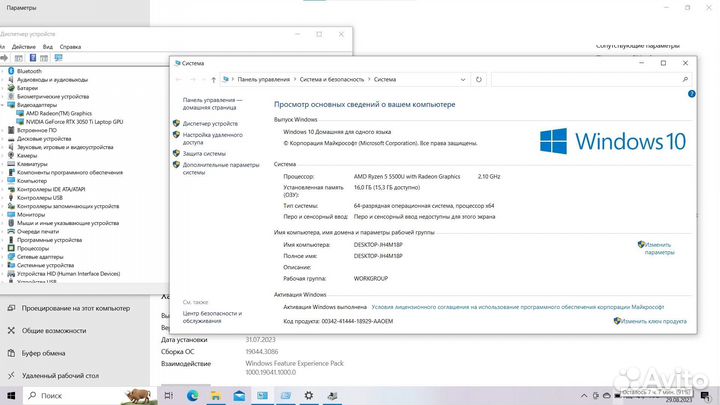Click the Сетевые адаптеры network icon
The width and height of the screenshot is (720, 405).
pyautogui.click(x=11, y=257)
